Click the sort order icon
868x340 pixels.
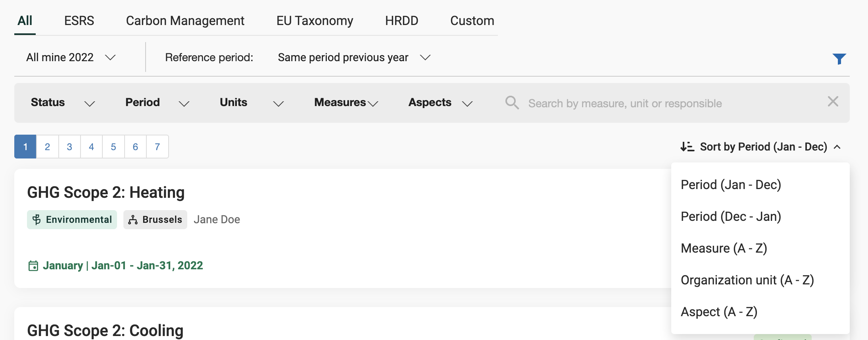[687, 147]
